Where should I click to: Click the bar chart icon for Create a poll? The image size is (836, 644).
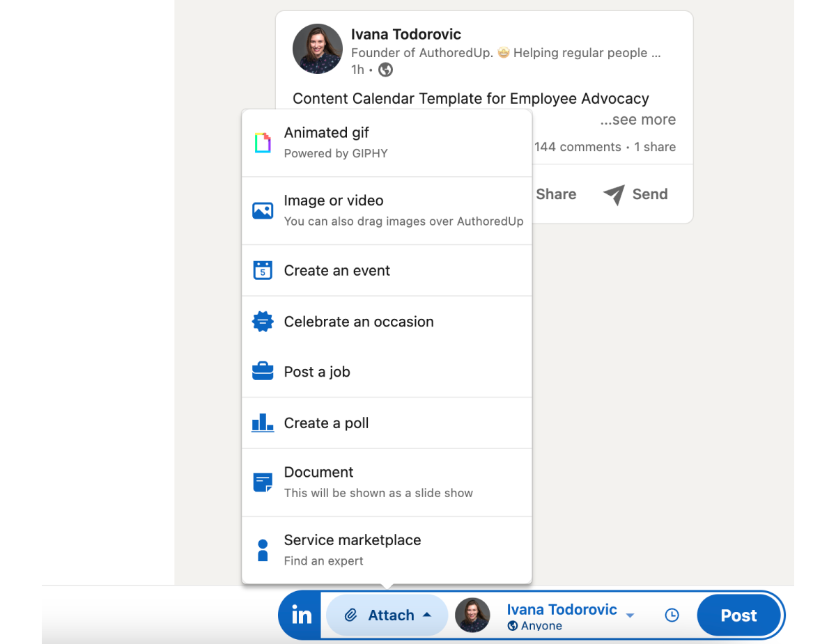click(x=263, y=423)
